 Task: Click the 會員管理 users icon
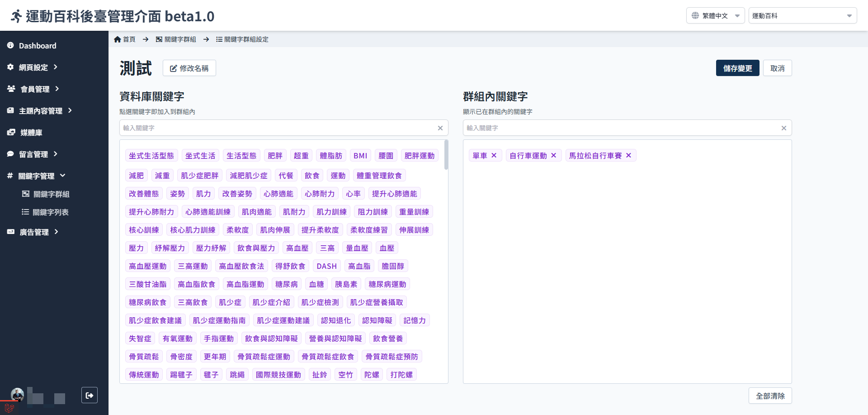click(x=11, y=89)
